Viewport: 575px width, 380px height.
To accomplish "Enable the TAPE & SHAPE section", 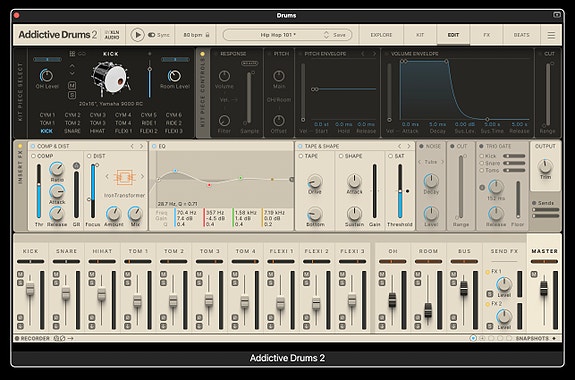I will 300,146.
